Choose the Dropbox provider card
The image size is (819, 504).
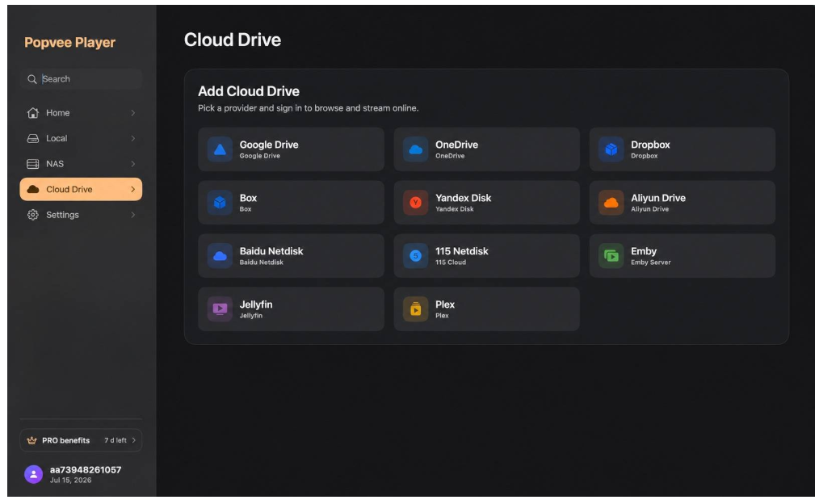[682, 149]
